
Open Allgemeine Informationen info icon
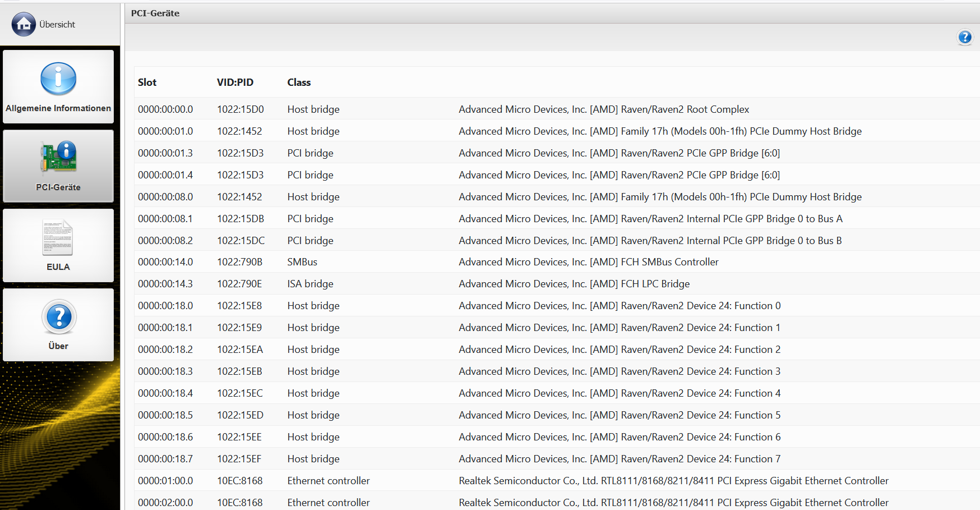click(58, 79)
